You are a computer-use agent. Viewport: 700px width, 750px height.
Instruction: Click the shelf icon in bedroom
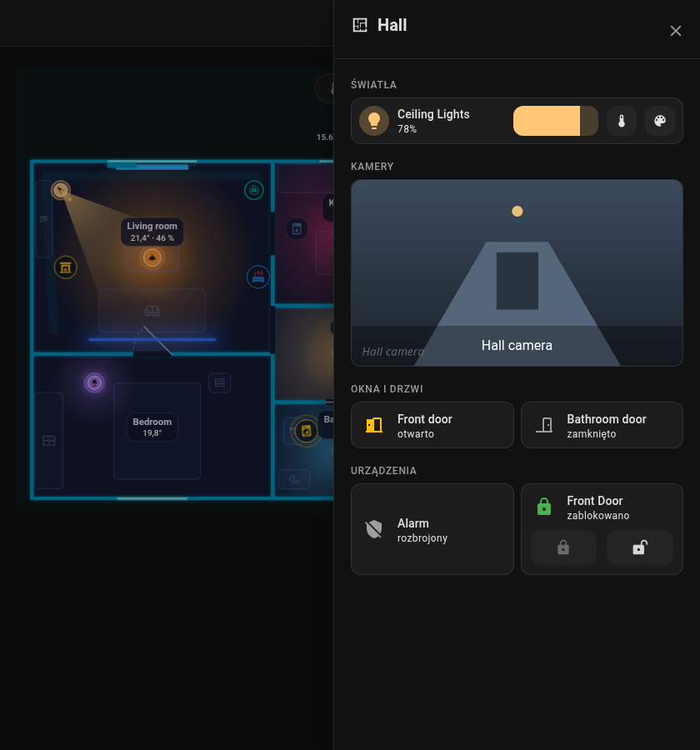pos(220,382)
